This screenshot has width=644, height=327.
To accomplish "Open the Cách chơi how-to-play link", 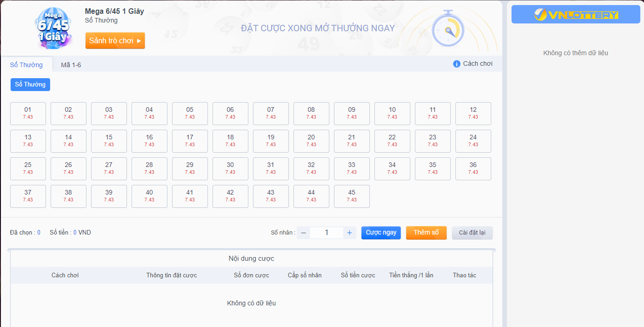I will [477, 64].
